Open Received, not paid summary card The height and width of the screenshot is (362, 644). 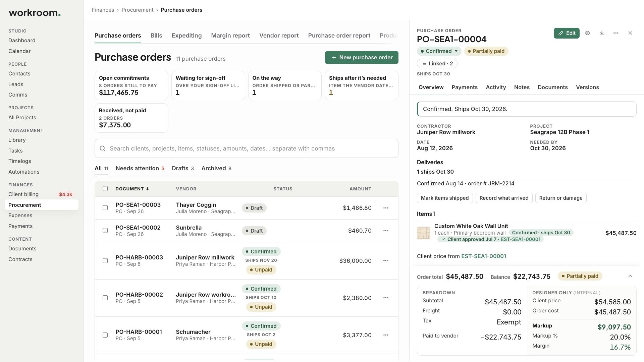(x=131, y=118)
